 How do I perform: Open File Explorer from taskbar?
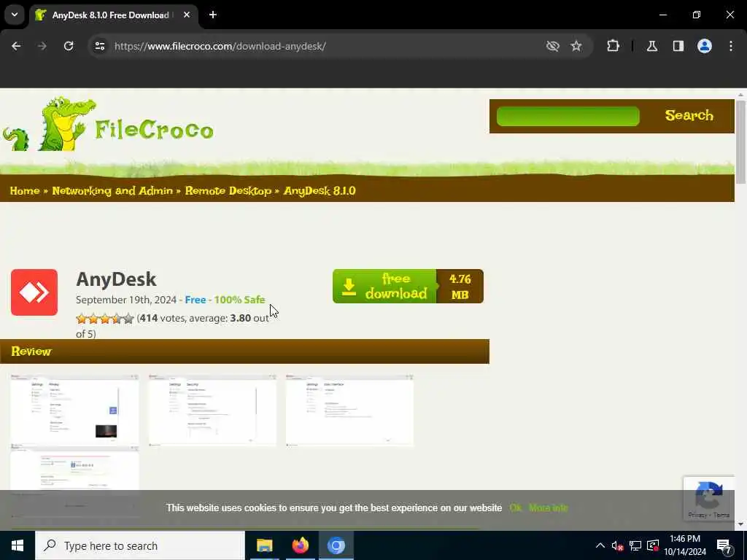(264, 545)
